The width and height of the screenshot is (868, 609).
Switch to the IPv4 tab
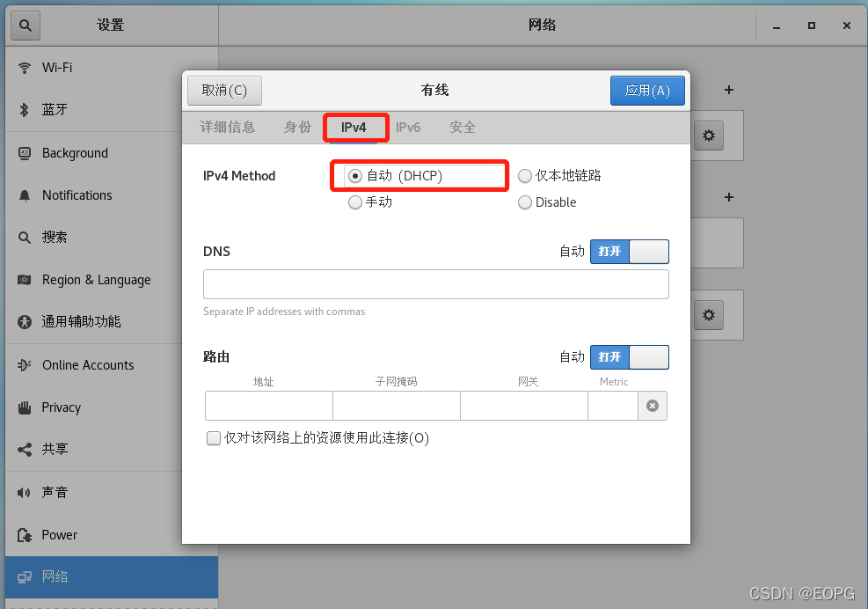point(354,128)
